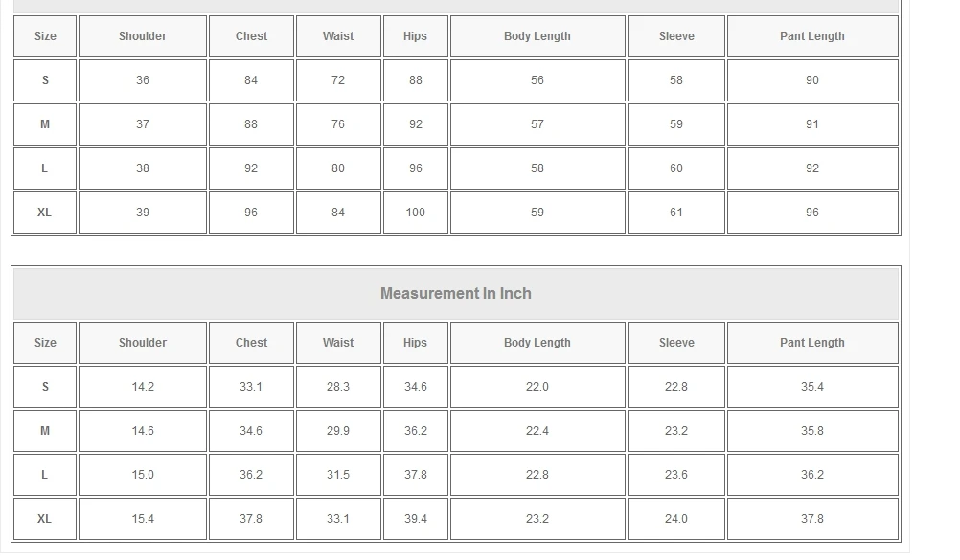Click the inch shoulder cell showing 14.2
Image resolution: width=960 pixels, height=560 pixels.
click(143, 387)
